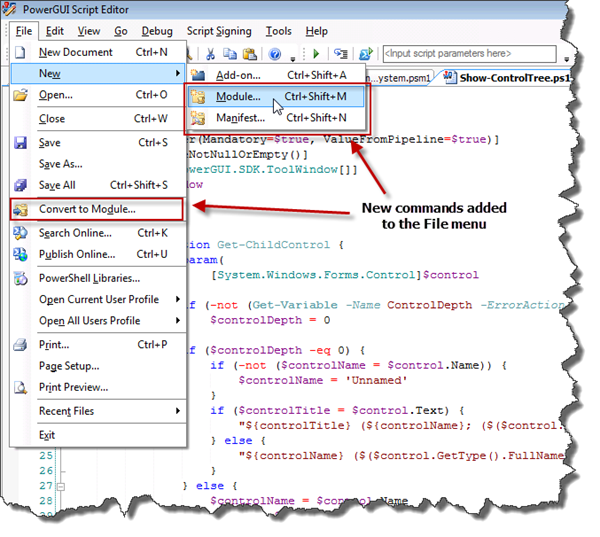The image size is (600, 537).
Task: Open the Edit menu
Action: click(x=55, y=31)
